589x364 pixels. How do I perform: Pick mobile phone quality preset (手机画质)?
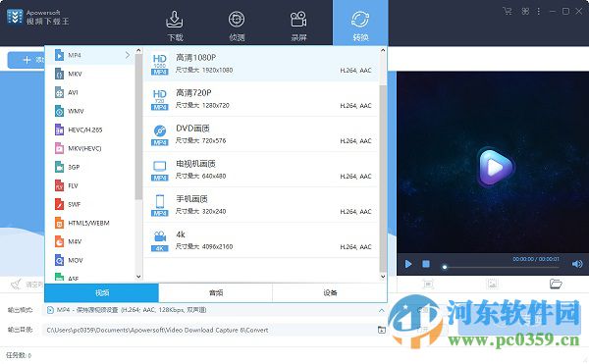click(x=261, y=205)
